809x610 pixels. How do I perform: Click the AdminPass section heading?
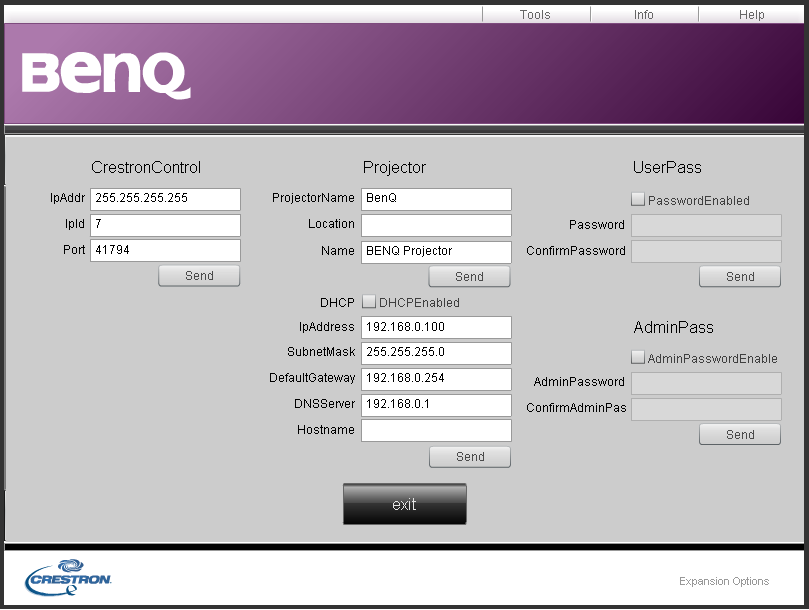pos(673,327)
